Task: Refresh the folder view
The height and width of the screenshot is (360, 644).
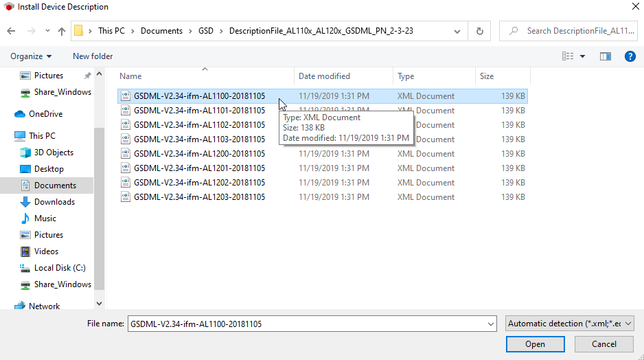Action: 479,31
